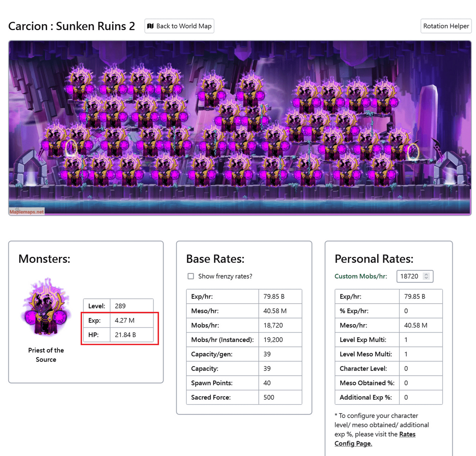Increase Custom Mobs/hr with the up arrow
This screenshot has width=476, height=456.
tap(426, 274)
